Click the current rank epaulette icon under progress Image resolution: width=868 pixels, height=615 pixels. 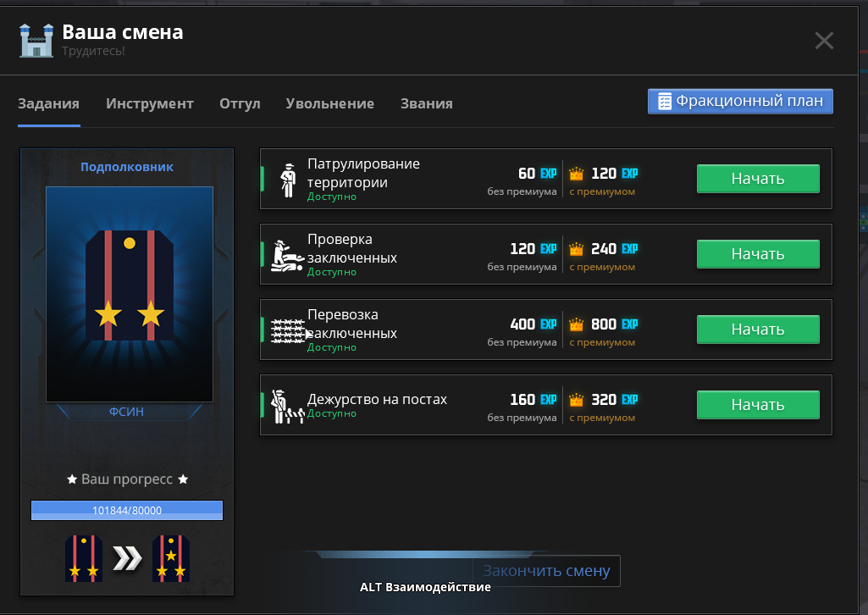click(84, 558)
